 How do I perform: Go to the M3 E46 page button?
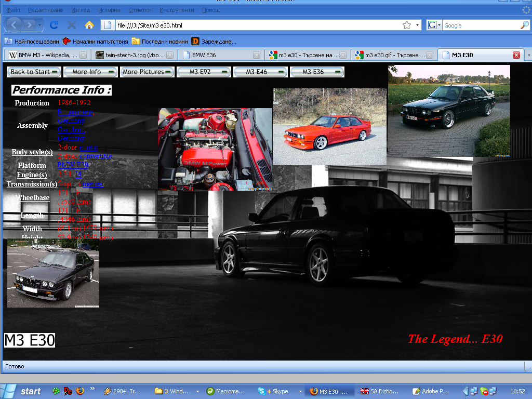[261, 72]
